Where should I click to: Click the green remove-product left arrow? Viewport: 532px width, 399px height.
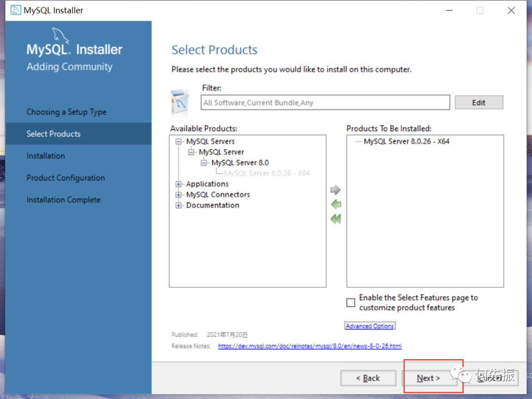point(335,204)
